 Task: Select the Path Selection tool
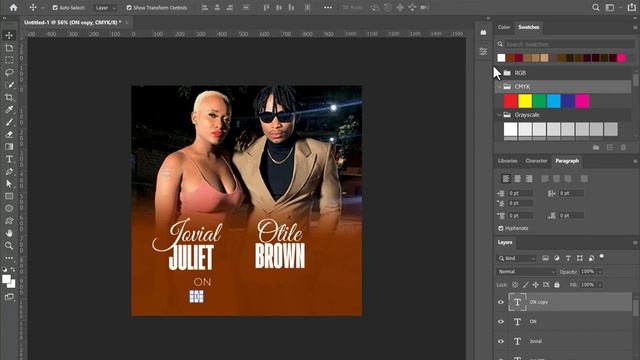pos(9,184)
